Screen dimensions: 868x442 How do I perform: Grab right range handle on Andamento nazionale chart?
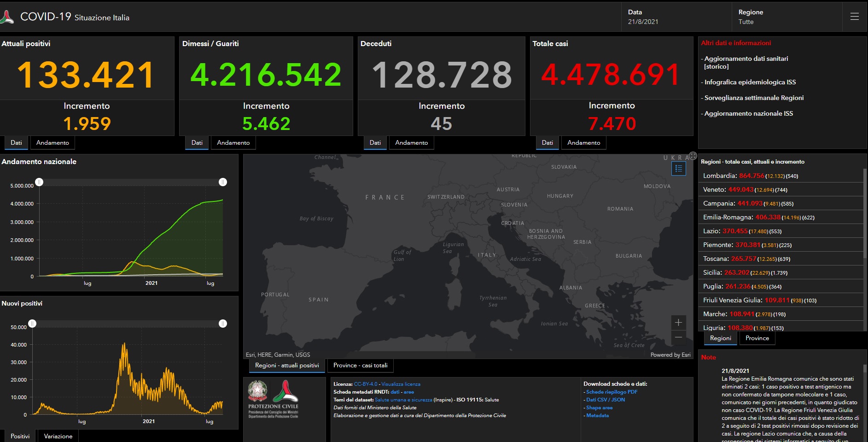point(223,182)
